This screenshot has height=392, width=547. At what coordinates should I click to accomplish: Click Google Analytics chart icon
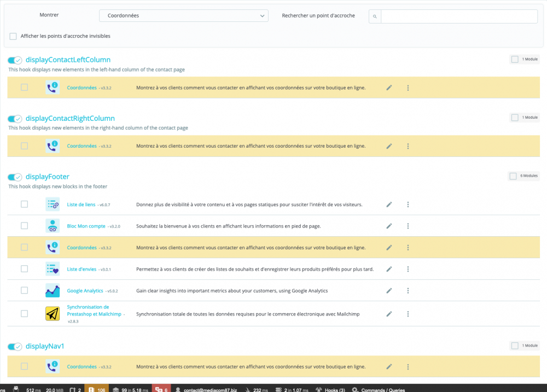click(x=53, y=290)
